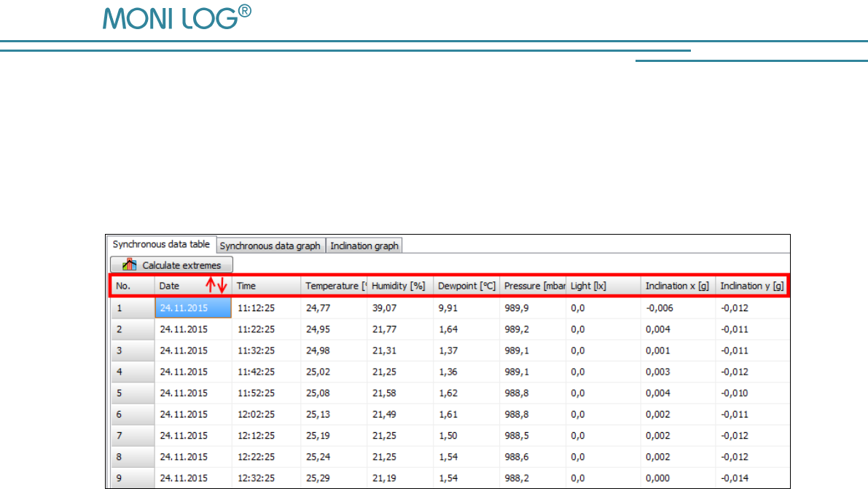Image resolution: width=868 pixels, height=489 pixels.
Task: Click time cell 12:02:25
Action: coord(257,414)
